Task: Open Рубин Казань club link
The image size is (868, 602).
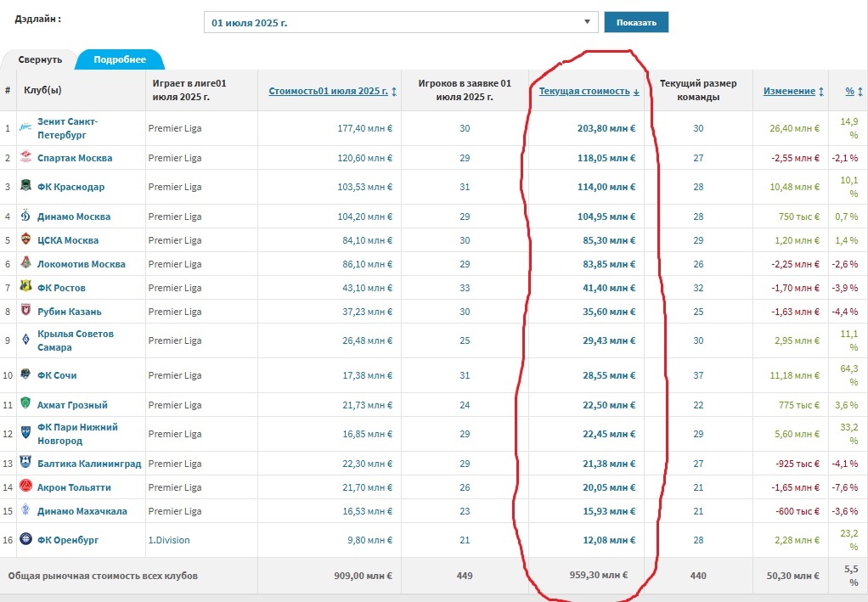Action: coord(69,312)
